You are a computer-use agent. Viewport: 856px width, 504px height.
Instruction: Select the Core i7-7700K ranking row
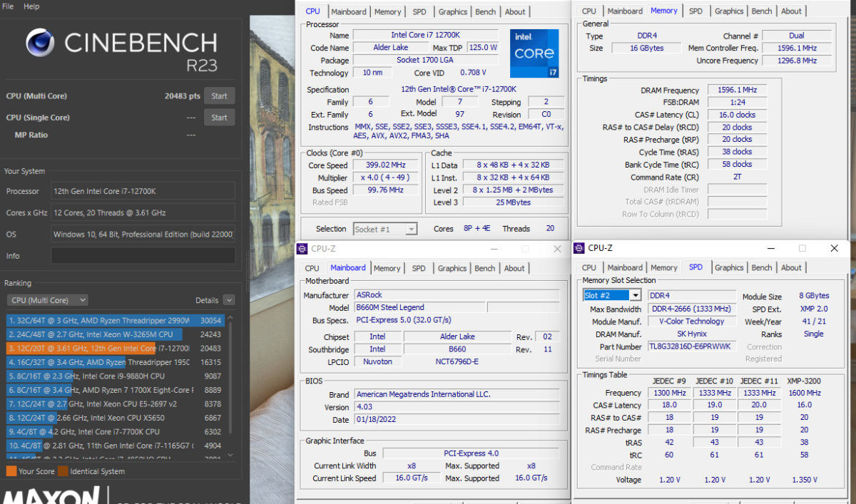point(116,431)
